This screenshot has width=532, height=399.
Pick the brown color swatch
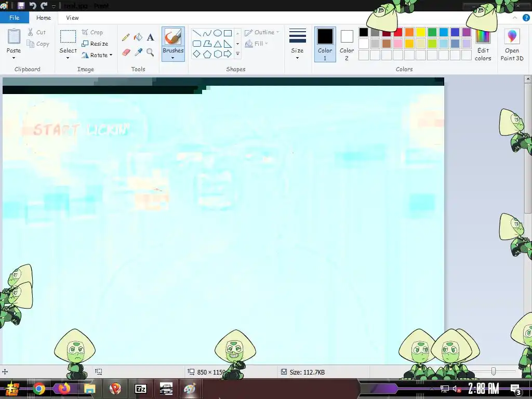click(x=387, y=44)
